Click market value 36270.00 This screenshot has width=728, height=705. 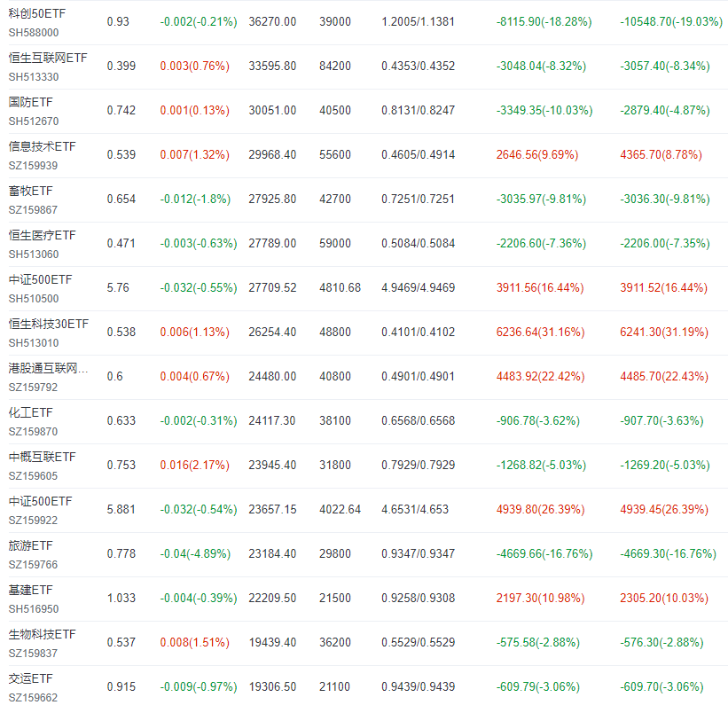[x=272, y=22]
